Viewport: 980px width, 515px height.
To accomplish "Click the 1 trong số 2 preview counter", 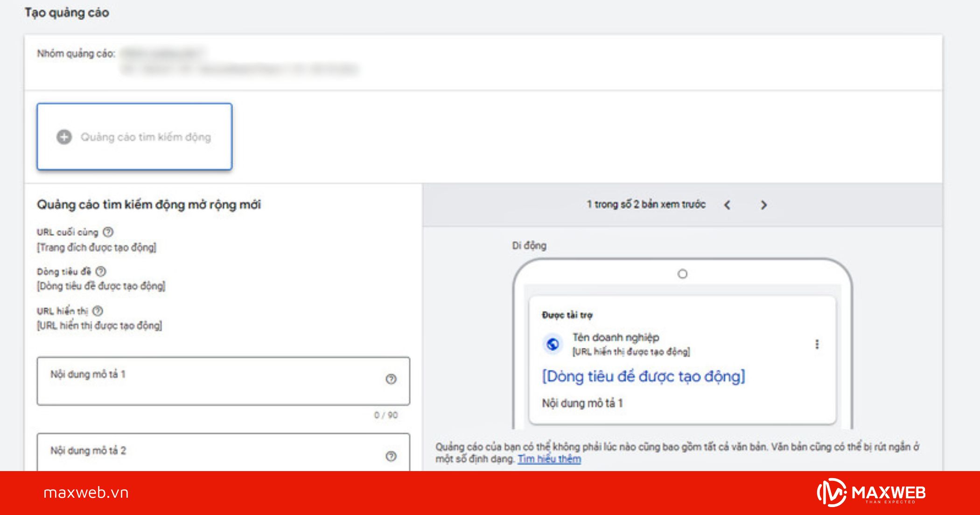I will 646,205.
